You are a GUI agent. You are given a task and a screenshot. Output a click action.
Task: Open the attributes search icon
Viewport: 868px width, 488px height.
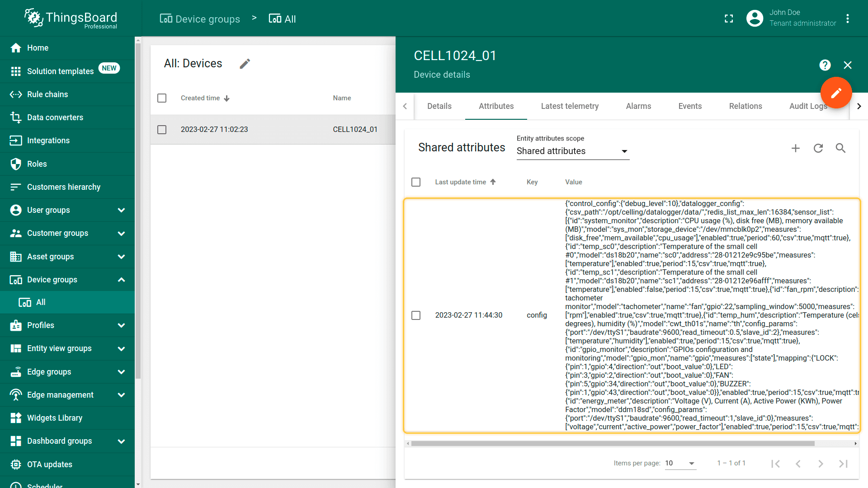[840, 148]
